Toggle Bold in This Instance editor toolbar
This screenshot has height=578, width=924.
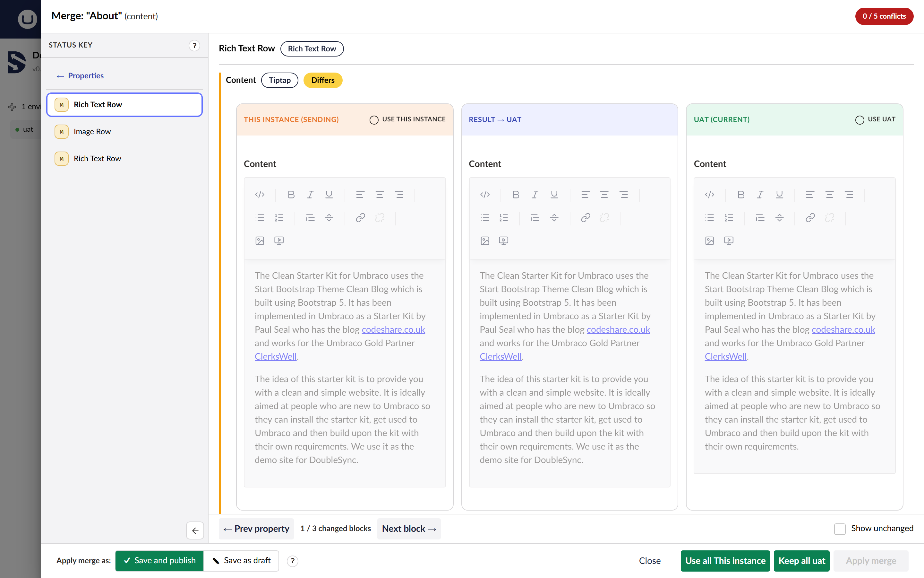pyautogui.click(x=291, y=195)
